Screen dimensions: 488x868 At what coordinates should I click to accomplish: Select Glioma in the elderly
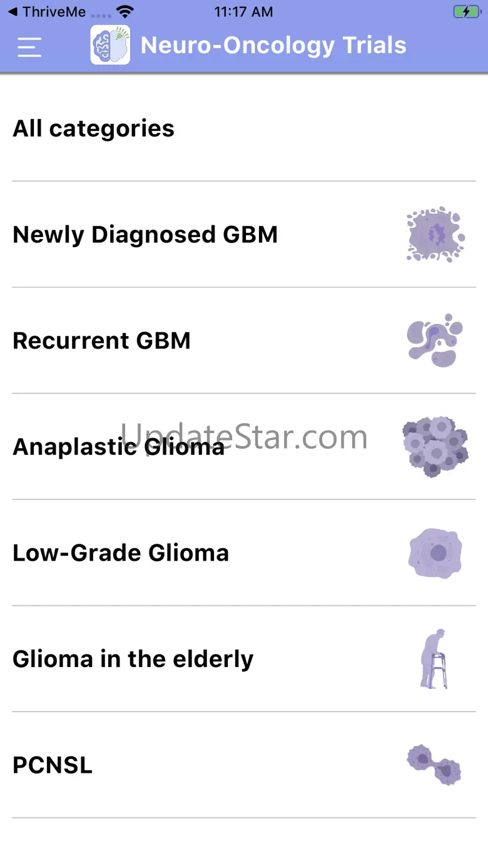tap(133, 659)
